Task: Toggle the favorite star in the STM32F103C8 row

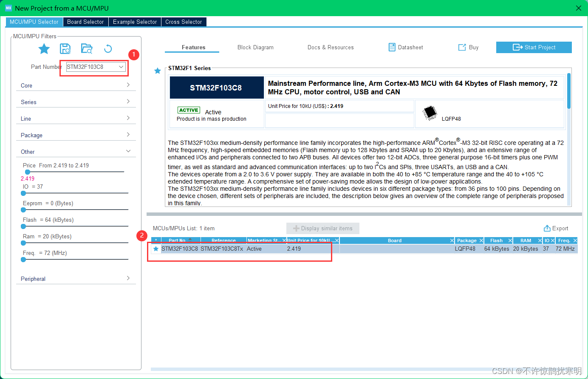Action: click(x=156, y=249)
